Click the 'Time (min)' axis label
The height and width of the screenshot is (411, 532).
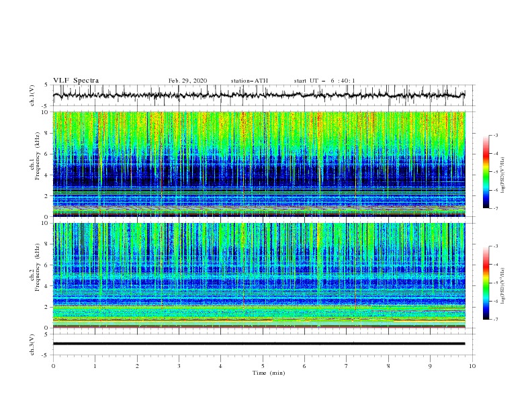pyautogui.click(x=269, y=373)
